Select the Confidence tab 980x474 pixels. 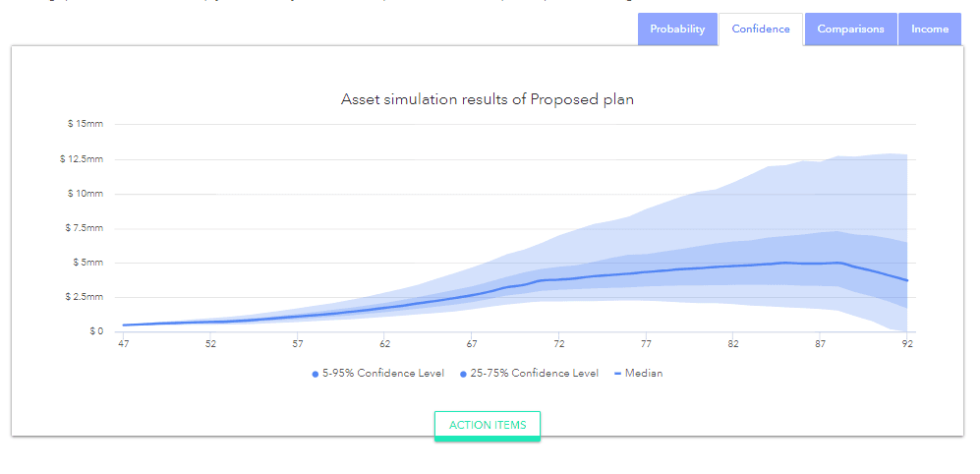(761, 30)
